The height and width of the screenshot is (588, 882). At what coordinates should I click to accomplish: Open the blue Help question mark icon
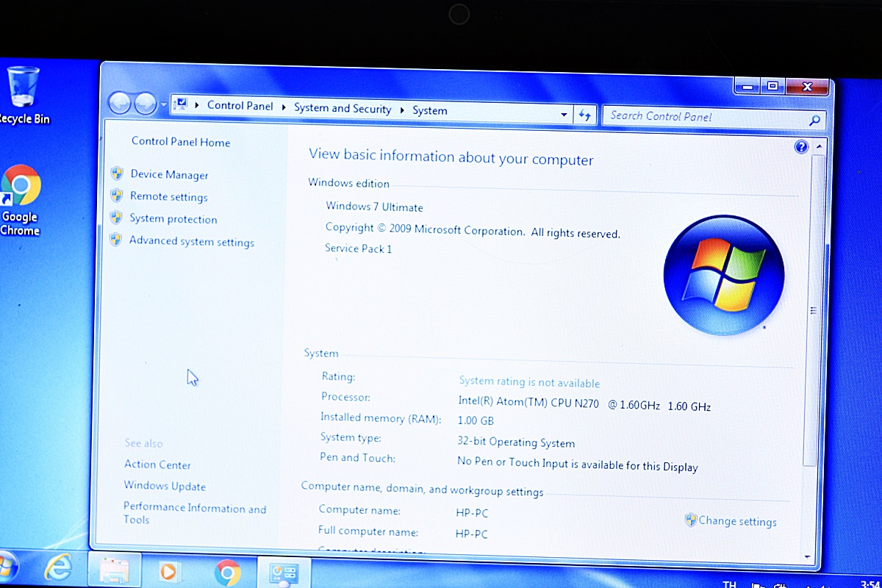801,147
